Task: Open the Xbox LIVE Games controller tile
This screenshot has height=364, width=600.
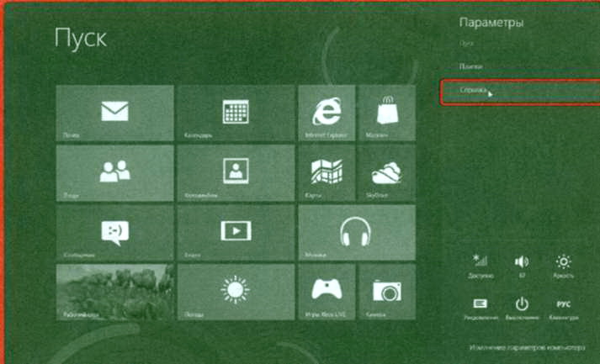Action: (x=327, y=292)
